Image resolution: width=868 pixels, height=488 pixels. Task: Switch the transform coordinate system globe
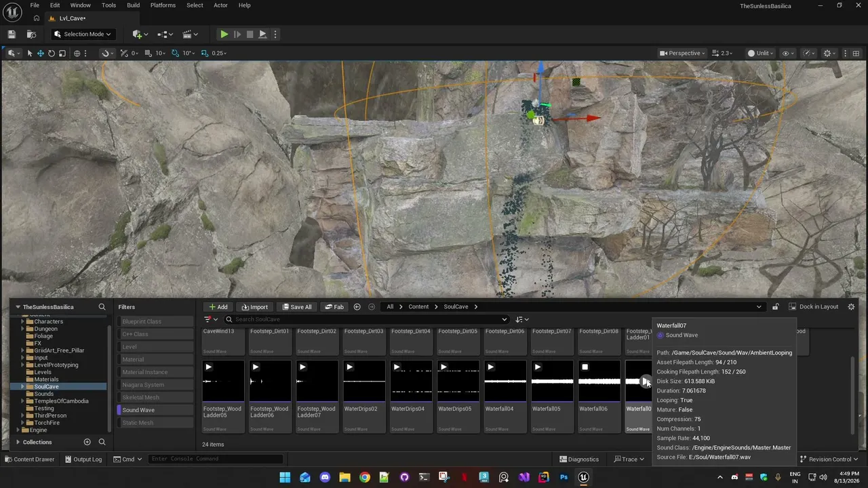point(77,53)
